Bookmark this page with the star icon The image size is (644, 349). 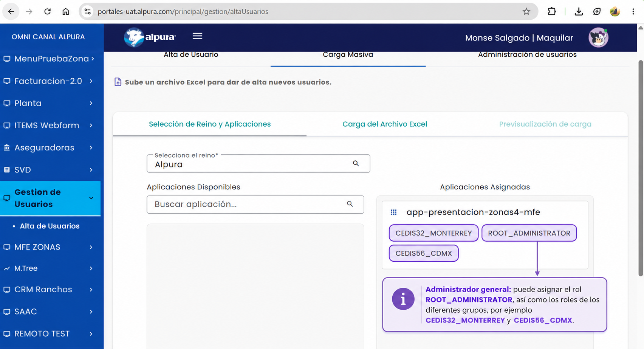tap(526, 12)
